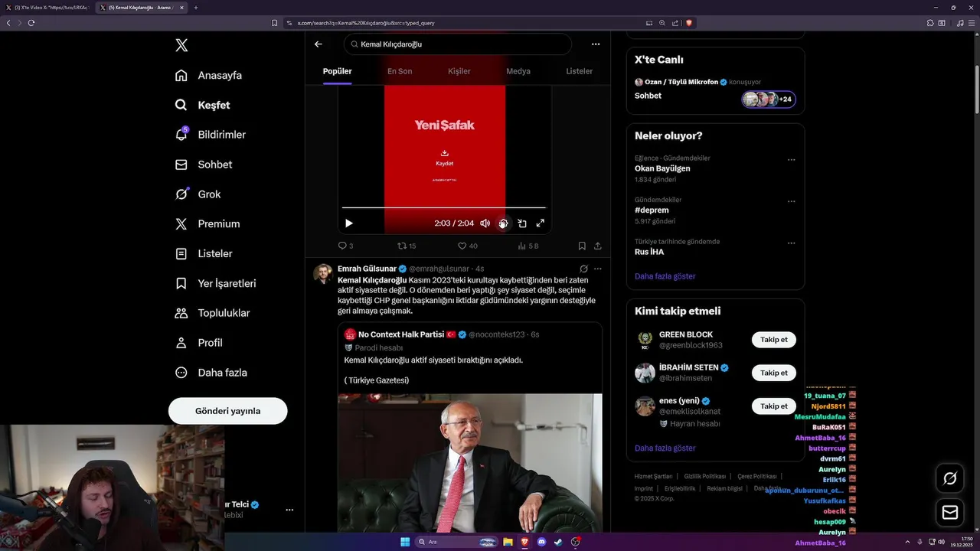Click the Kemal Kılıçdaroğlu search field

[x=458, y=44]
